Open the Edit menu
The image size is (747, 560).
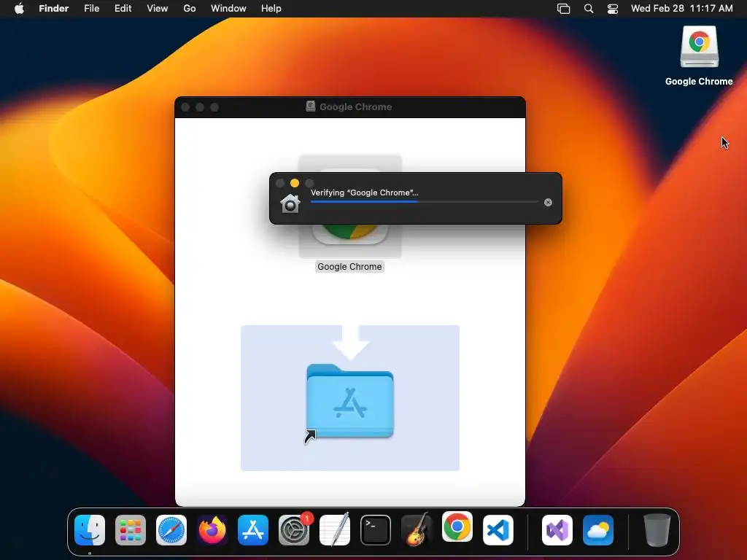(123, 9)
